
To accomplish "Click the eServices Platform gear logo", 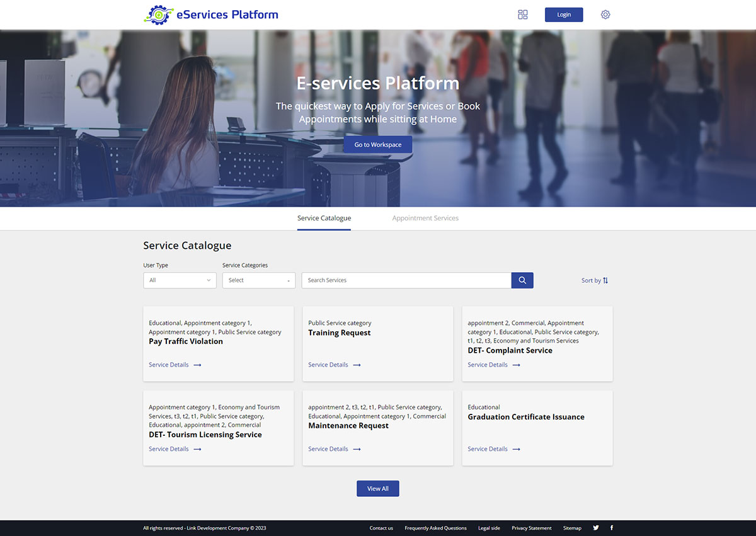I will (x=159, y=14).
